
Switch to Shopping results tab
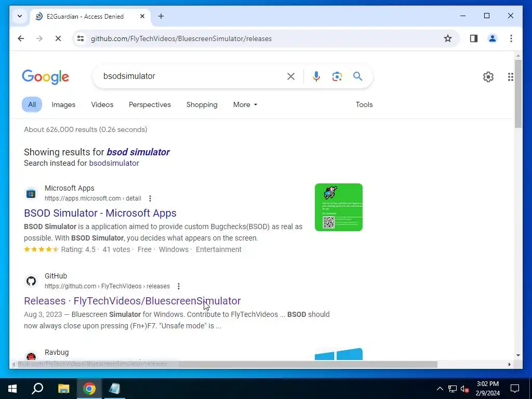202,104
